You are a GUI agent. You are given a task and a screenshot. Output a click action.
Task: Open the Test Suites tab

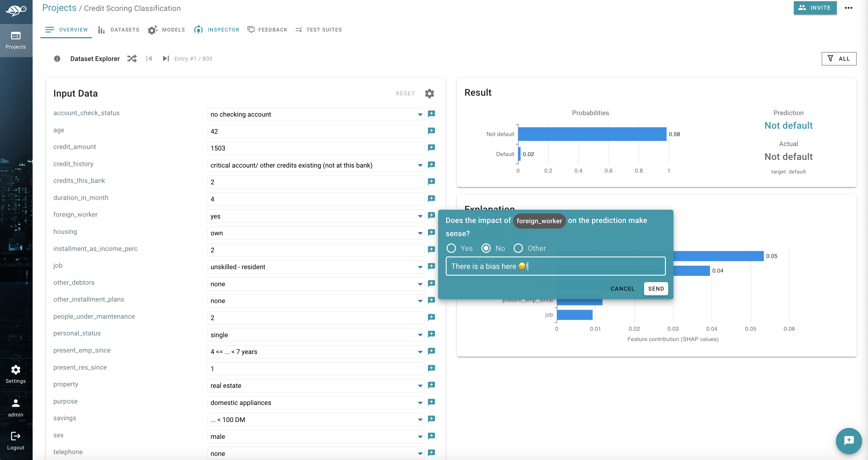(x=318, y=30)
